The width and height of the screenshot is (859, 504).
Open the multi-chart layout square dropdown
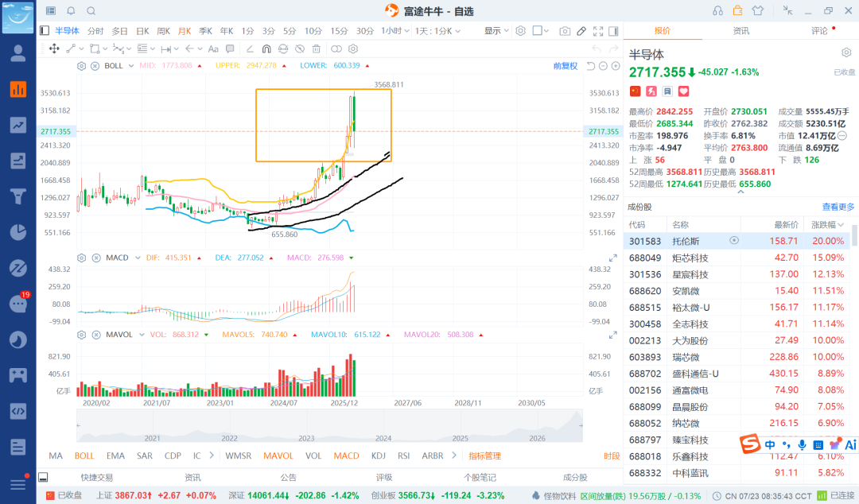pos(541,31)
